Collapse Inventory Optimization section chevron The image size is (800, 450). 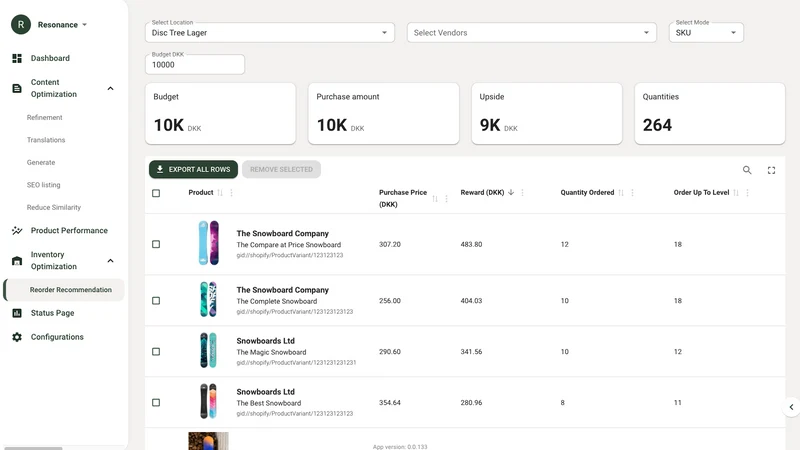point(110,261)
